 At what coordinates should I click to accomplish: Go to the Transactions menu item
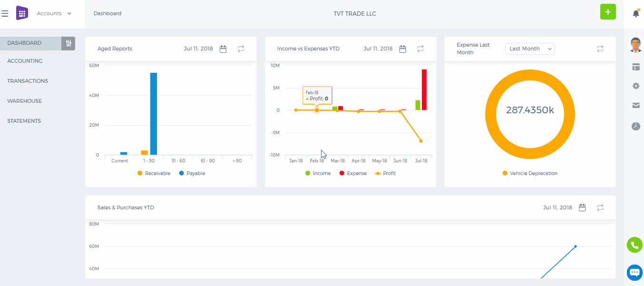coord(28,81)
